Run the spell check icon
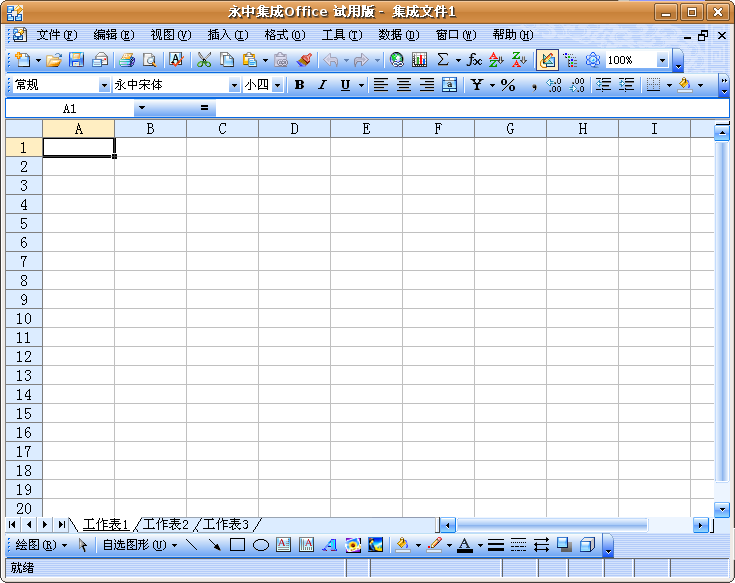This screenshot has height=583, width=735. [176, 60]
